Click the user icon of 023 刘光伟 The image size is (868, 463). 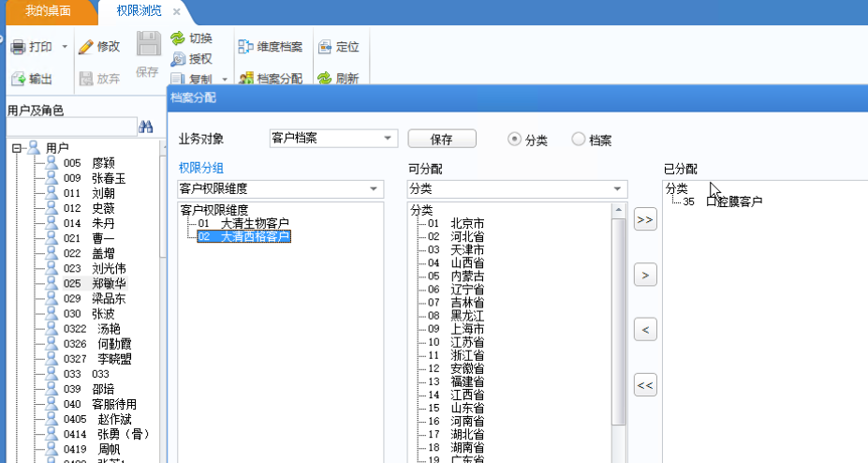pos(51,268)
